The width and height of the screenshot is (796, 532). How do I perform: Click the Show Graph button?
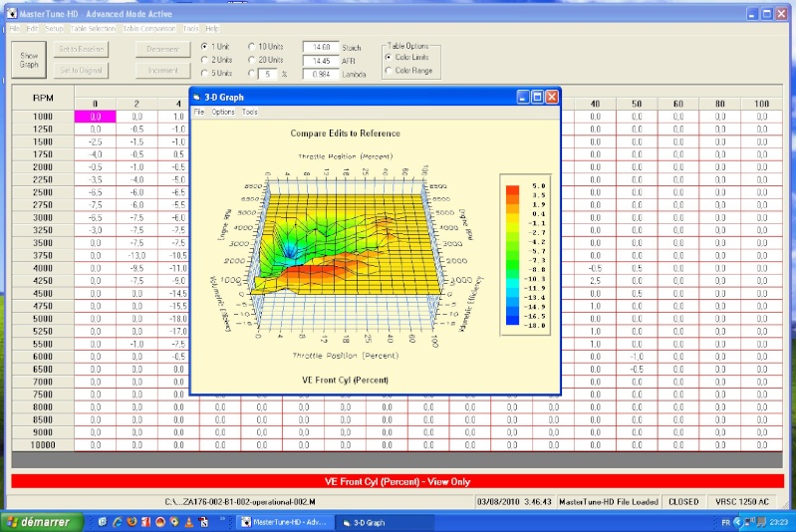coord(29,60)
